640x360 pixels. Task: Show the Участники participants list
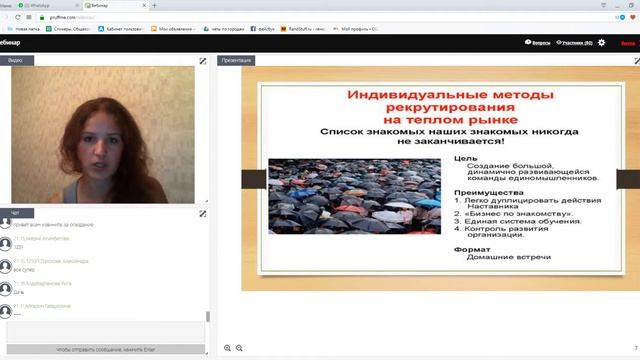pyautogui.click(x=574, y=42)
